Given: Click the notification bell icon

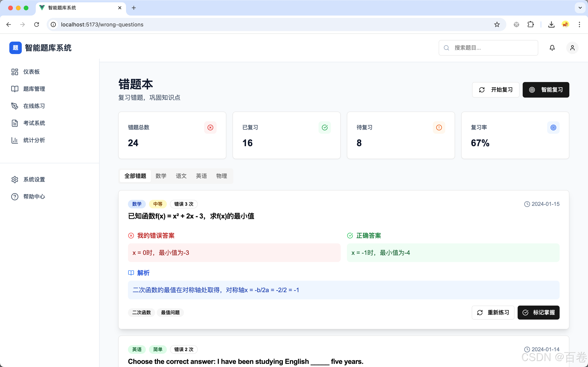Looking at the screenshot, I should [552, 48].
